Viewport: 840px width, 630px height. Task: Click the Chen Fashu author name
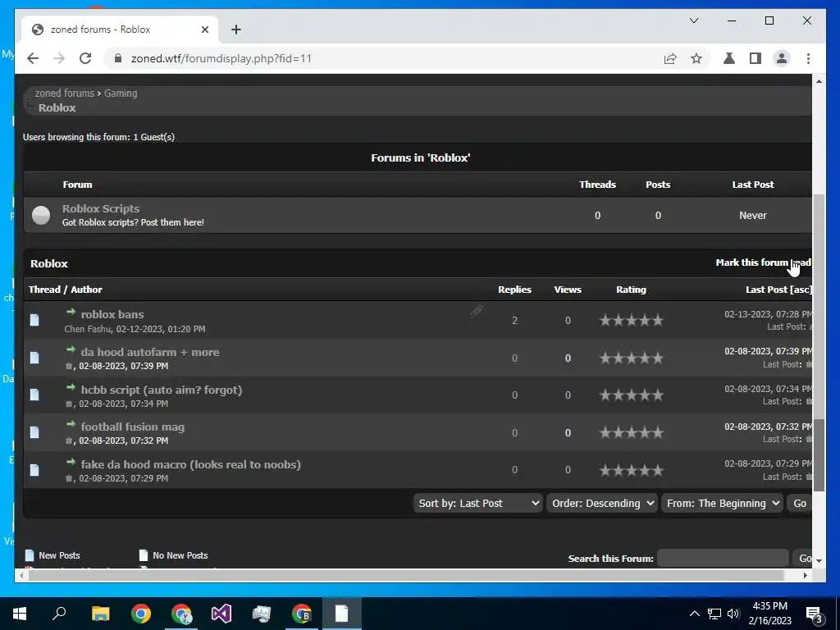[88, 329]
